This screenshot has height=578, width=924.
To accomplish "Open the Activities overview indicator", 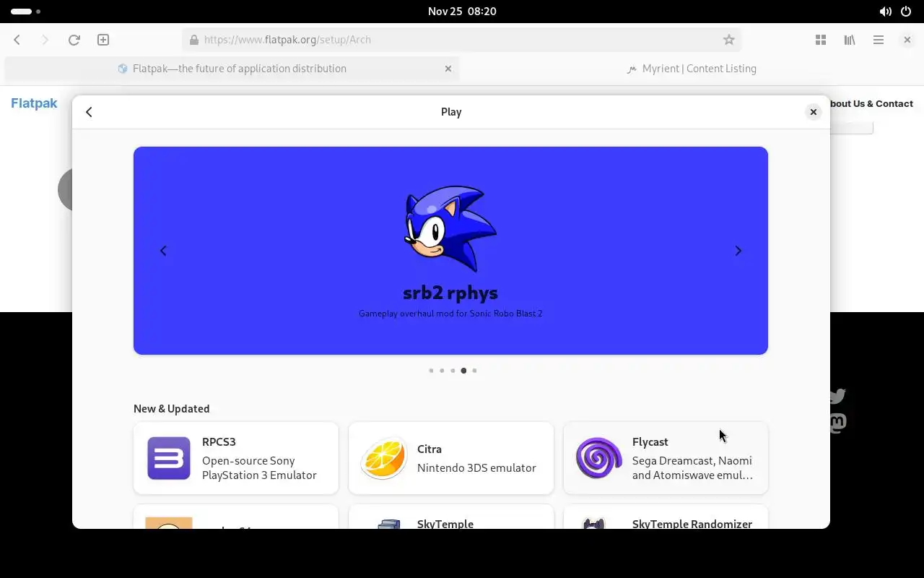I will coord(25,12).
